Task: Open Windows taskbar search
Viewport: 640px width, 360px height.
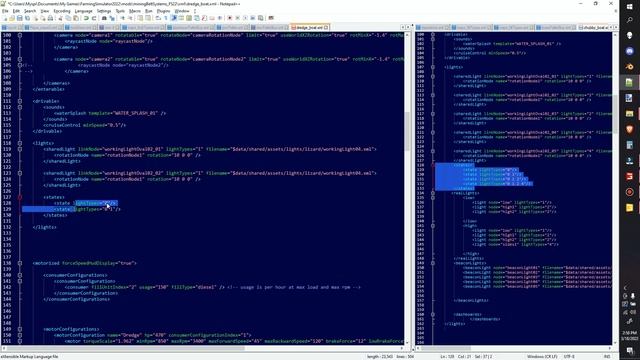Action: click(630, 20)
